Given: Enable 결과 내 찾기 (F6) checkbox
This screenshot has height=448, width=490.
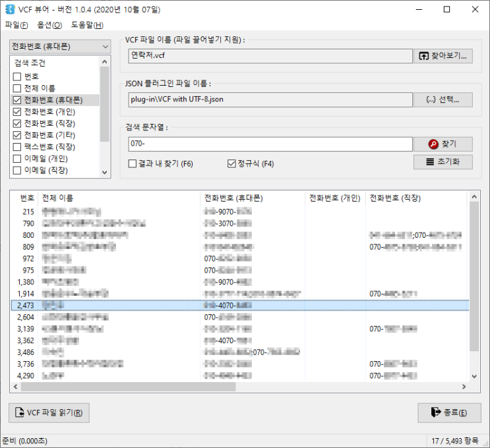Looking at the screenshot, I should click(x=133, y=163).
